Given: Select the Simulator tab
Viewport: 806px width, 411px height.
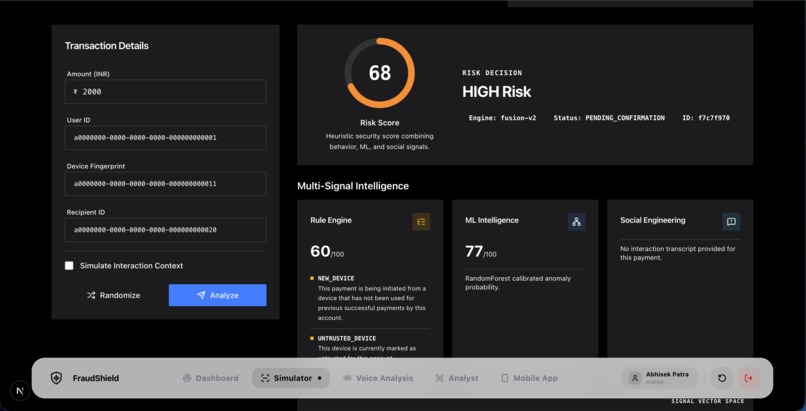Looking at the screenshot, I should 291,378.
